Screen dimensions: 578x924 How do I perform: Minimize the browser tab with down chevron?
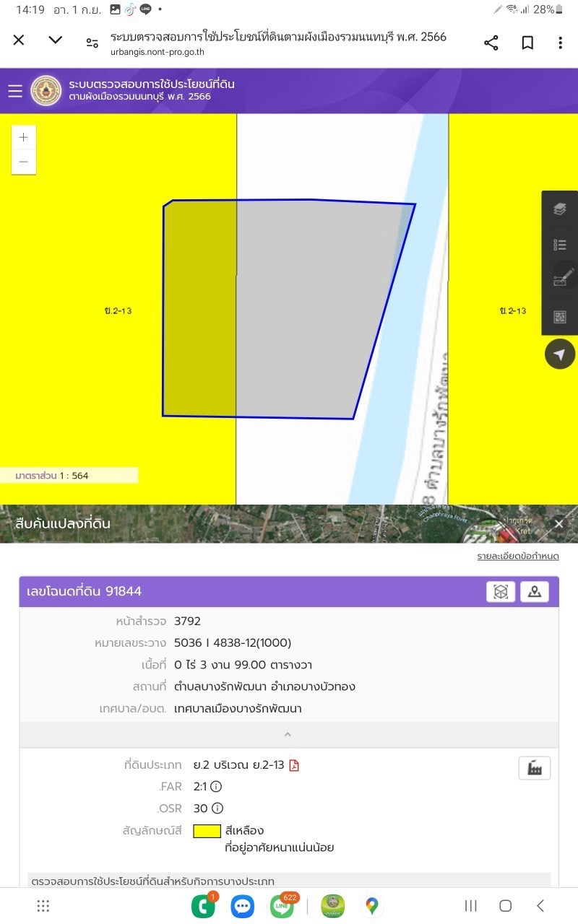[x=56, y=40]
